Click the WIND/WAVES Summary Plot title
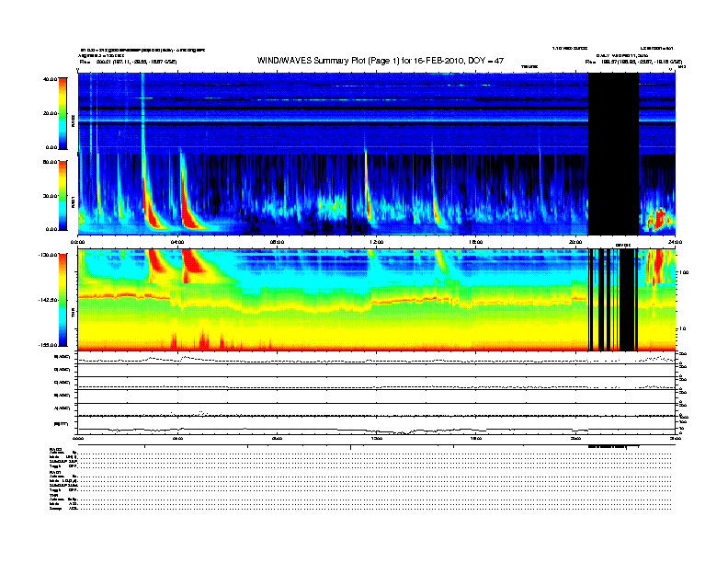The width and height of the screenshot is (728, 563). [381, 61]
